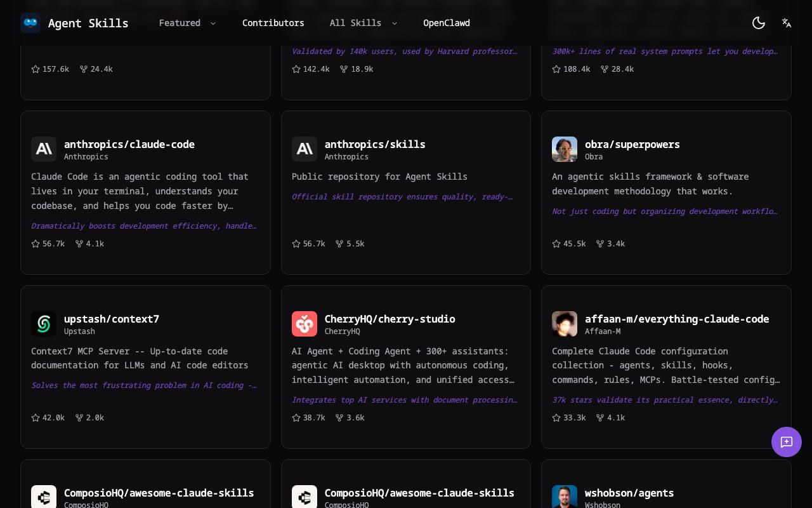Click the Upstash logo icon
Viewport: 812px width, 508px height.
(44, 324)
